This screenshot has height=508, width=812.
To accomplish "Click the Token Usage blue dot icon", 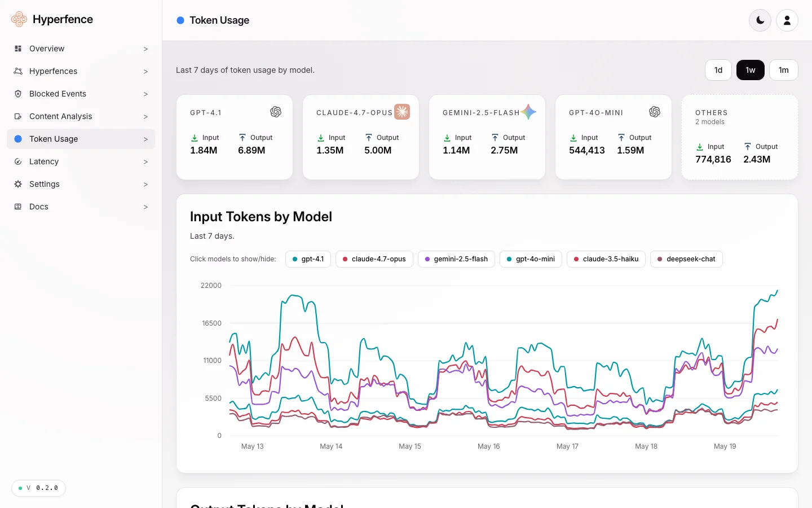I will (x=18, y=139).
